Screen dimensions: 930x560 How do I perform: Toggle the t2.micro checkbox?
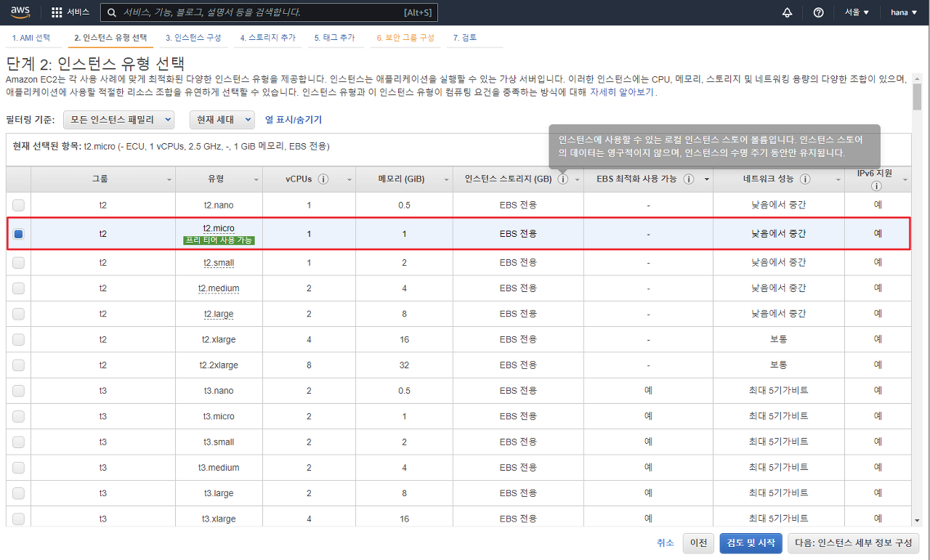click(x=18, y=234)
